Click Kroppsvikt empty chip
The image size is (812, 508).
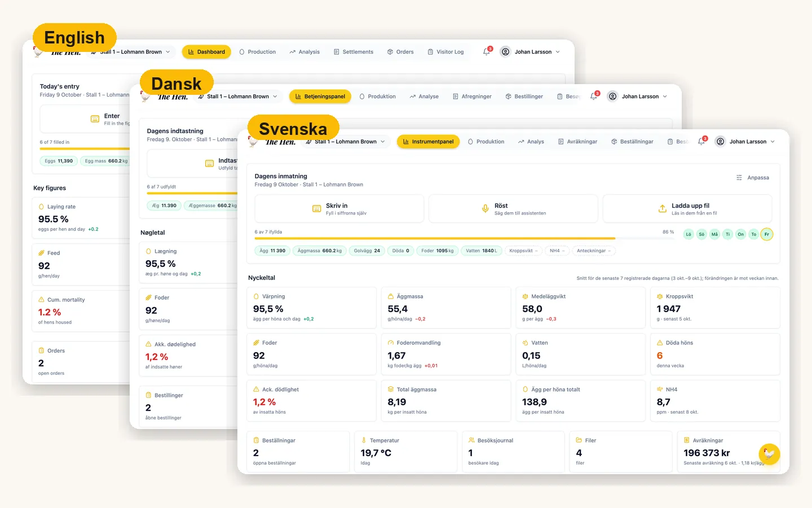(524, 251)
